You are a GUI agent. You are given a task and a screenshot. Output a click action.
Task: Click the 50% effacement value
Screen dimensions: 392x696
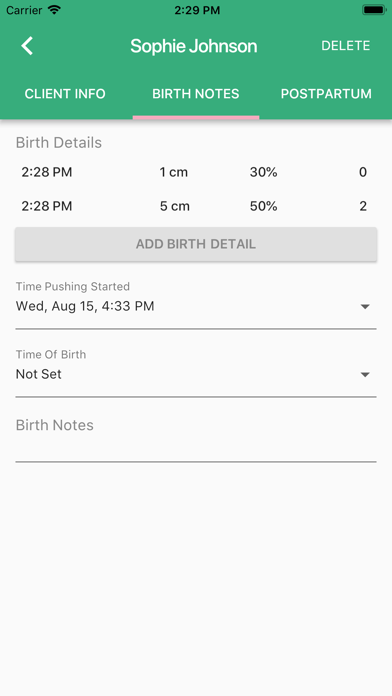click(263, 206)
